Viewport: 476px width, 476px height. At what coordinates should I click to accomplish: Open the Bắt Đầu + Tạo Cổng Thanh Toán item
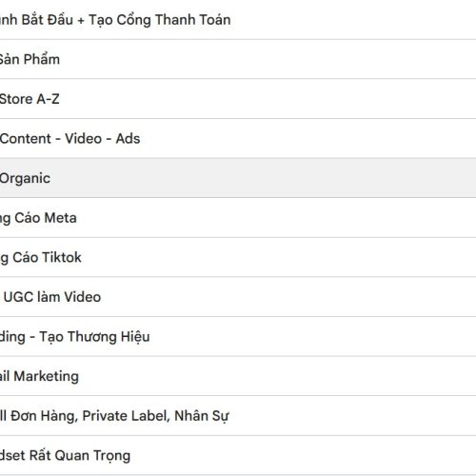[238, 20]
